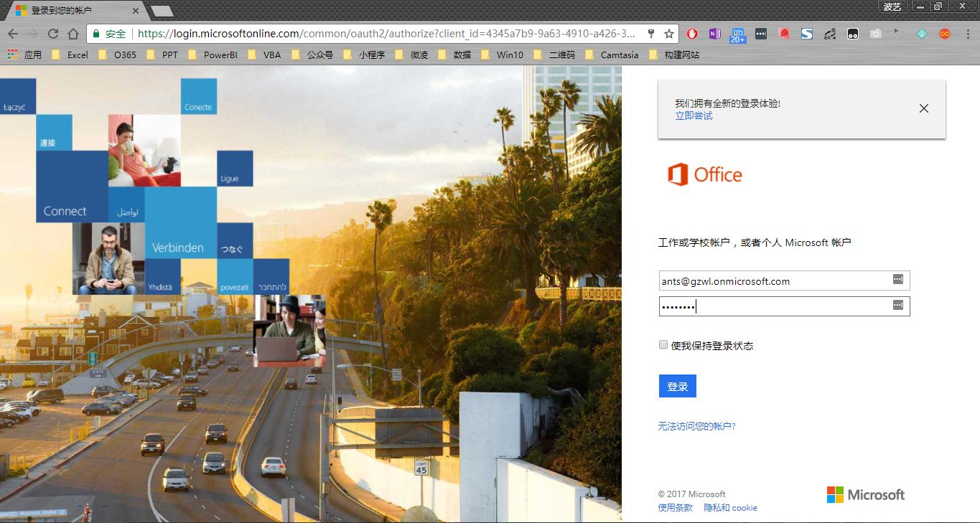Open the red ad-blocker hand extension

692,34
